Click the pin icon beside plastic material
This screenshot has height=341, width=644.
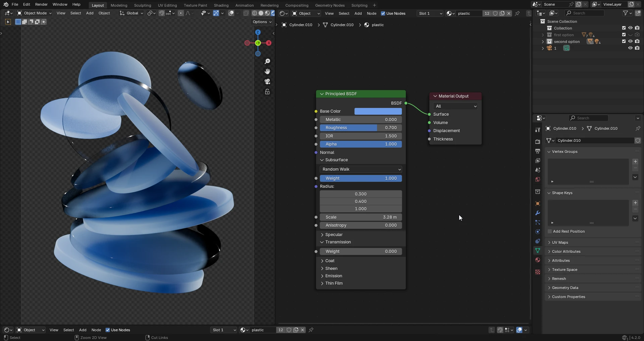point(518,13)
